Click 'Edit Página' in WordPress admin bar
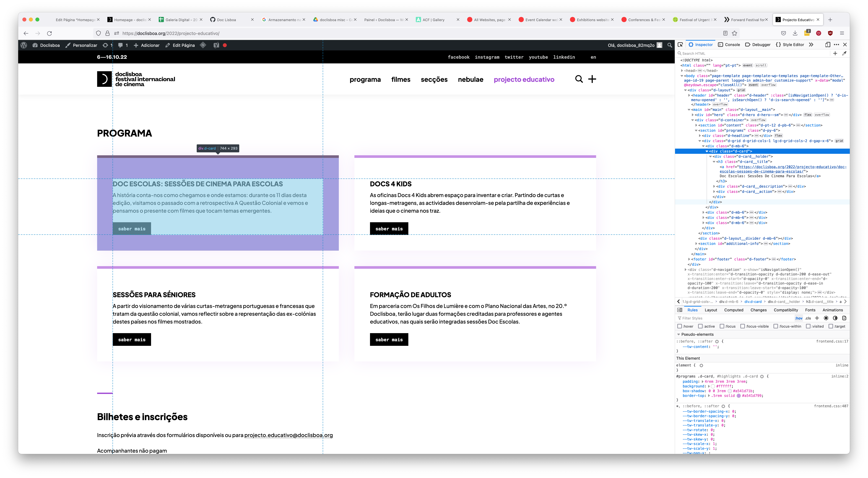Viewport: 868px width, 478px height. click(180, 45)
